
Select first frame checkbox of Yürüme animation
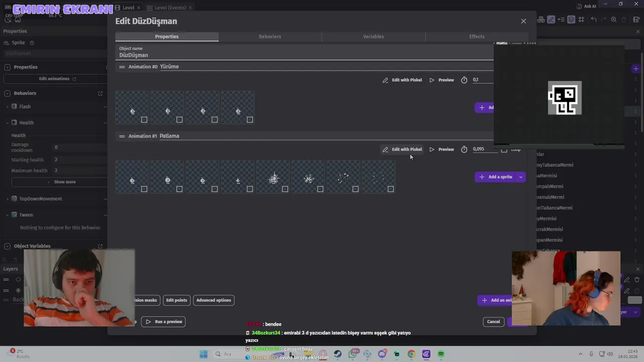(x=144, y=120)
